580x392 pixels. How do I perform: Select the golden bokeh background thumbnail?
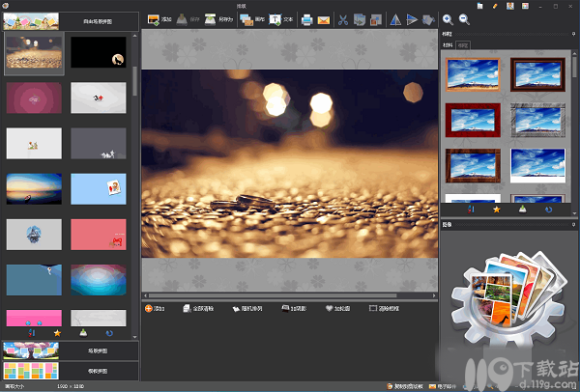(34, 52)
